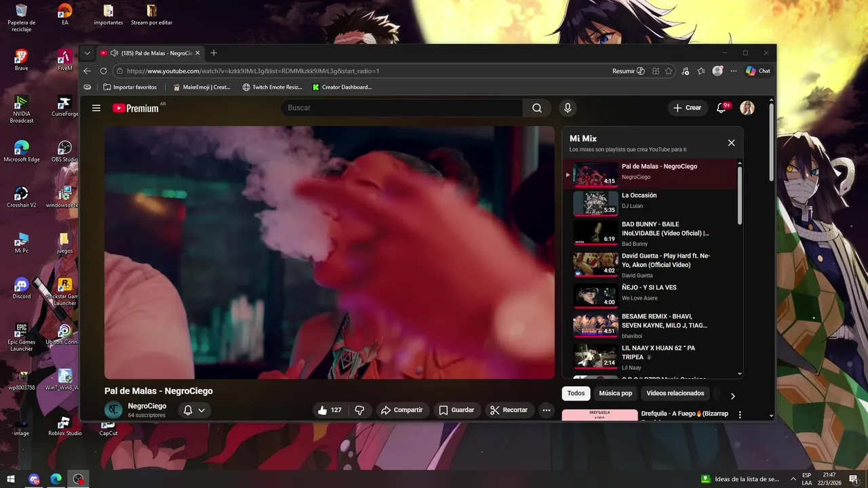Start voice search with microphone icon

(x=568, y=108)
